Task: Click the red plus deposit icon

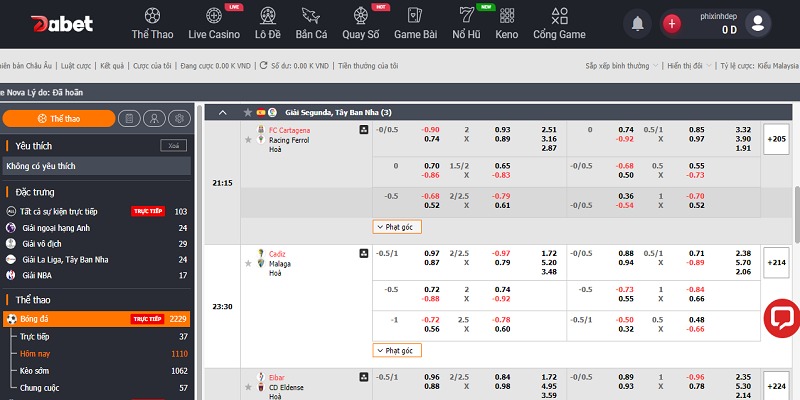Action: coord(672,23)
